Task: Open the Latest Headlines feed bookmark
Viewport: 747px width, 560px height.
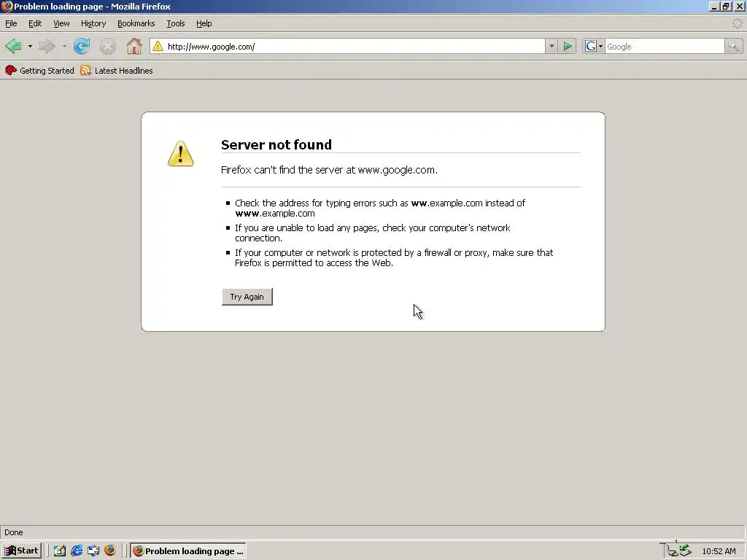Action: coord(117,71)
